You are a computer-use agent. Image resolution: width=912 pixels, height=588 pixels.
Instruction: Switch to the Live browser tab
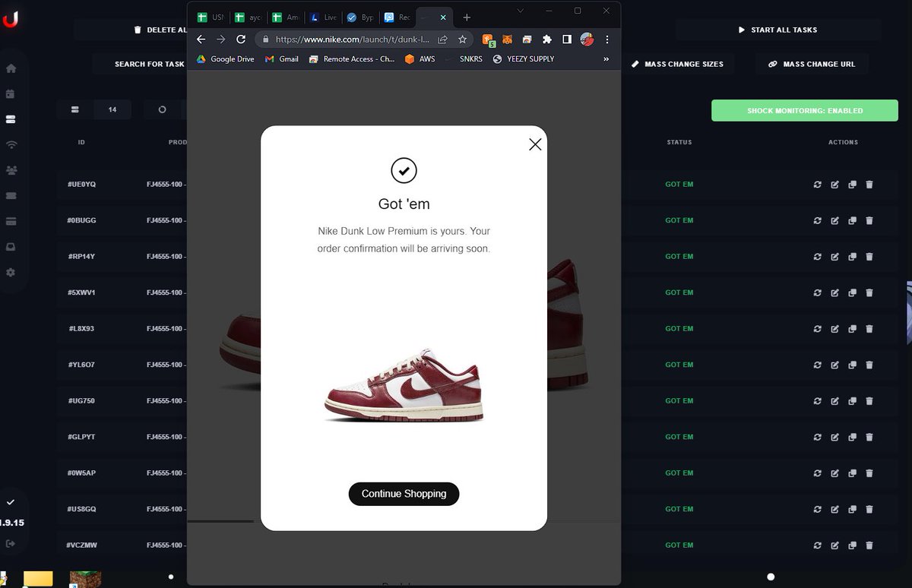(x=325, y=17)
